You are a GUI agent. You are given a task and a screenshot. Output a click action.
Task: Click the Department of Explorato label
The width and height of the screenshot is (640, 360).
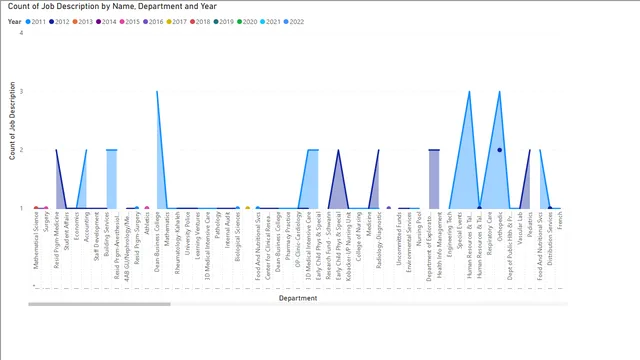[429, 246]
